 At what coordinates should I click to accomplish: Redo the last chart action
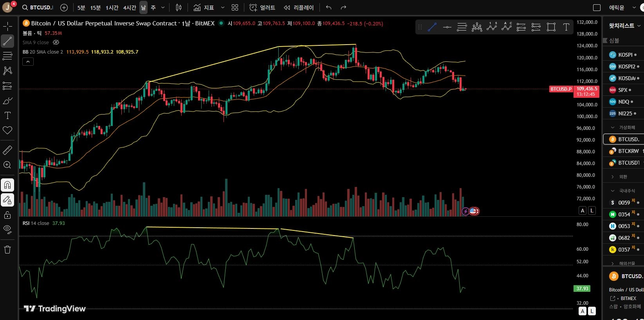[x=343, y=7]
